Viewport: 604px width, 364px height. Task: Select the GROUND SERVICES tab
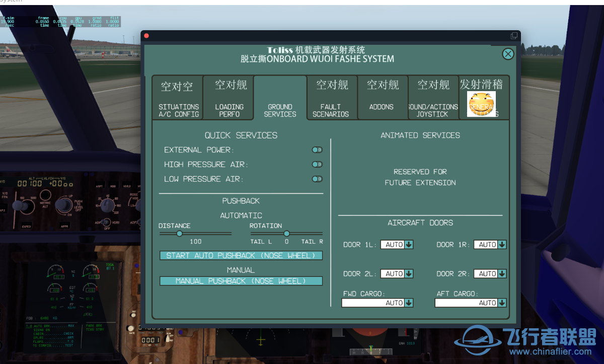280,98
